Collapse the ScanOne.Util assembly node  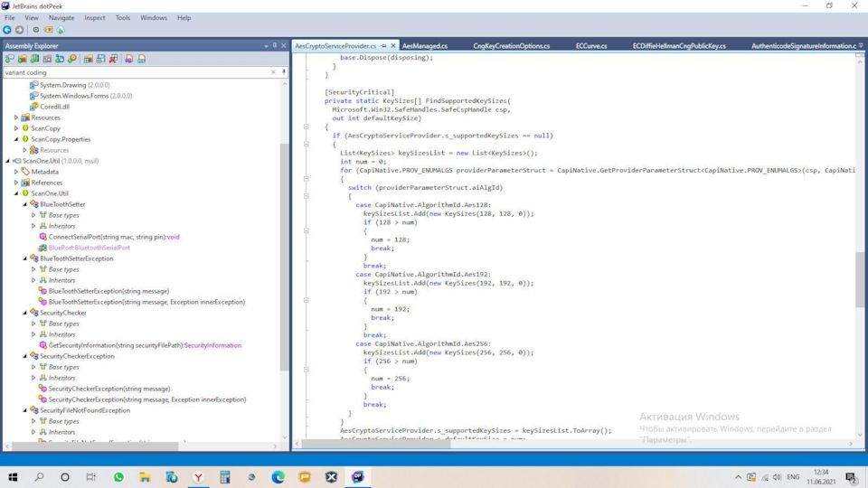tap(8, 161)
